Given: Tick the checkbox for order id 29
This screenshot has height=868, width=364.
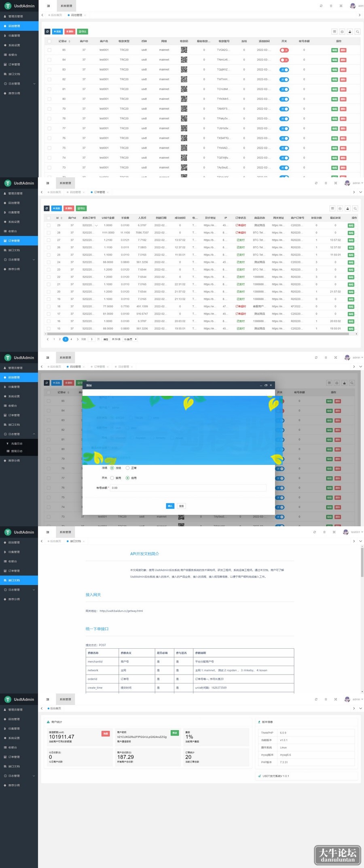Looking at the screenshot, I should pos(49,225).
